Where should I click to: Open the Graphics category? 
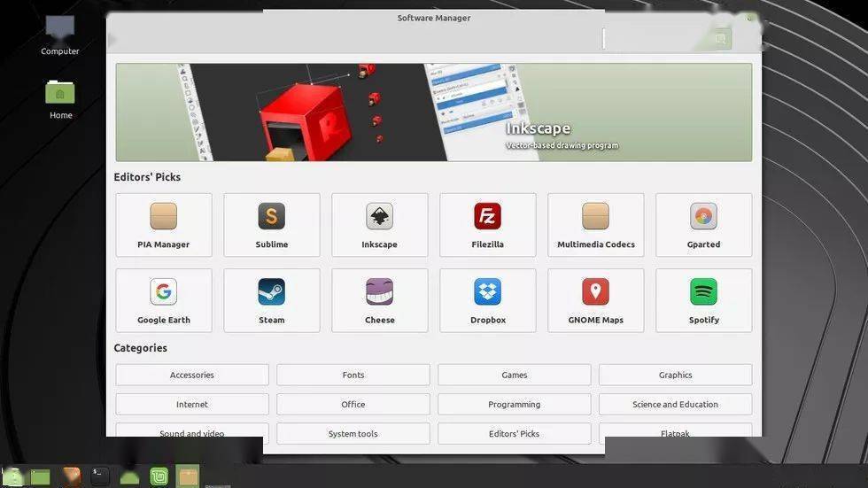(675, 375)
